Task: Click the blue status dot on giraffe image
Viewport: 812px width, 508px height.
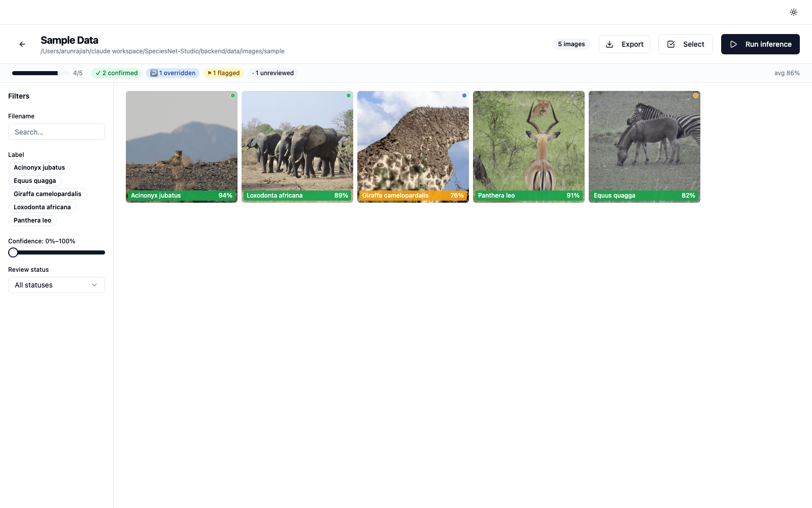Action: click(x=464, y=96)
